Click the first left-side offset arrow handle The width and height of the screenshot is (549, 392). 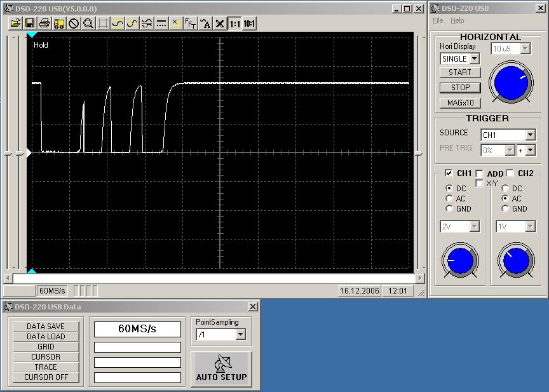pos(8,153)
